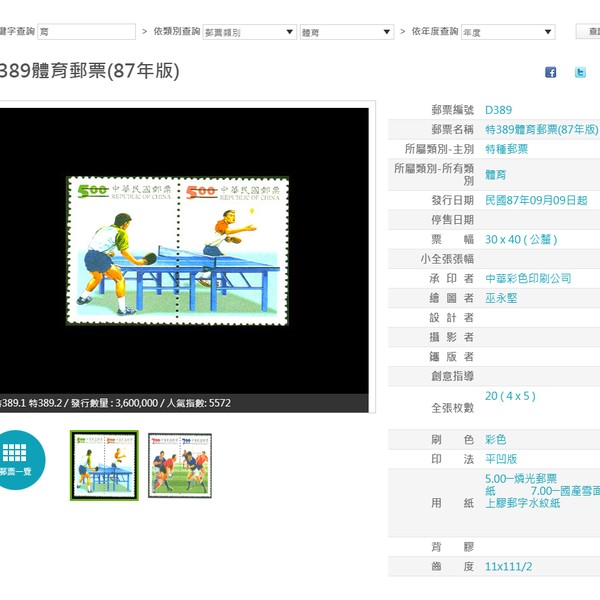Open the 體育 subcategory dropdown

347,32
